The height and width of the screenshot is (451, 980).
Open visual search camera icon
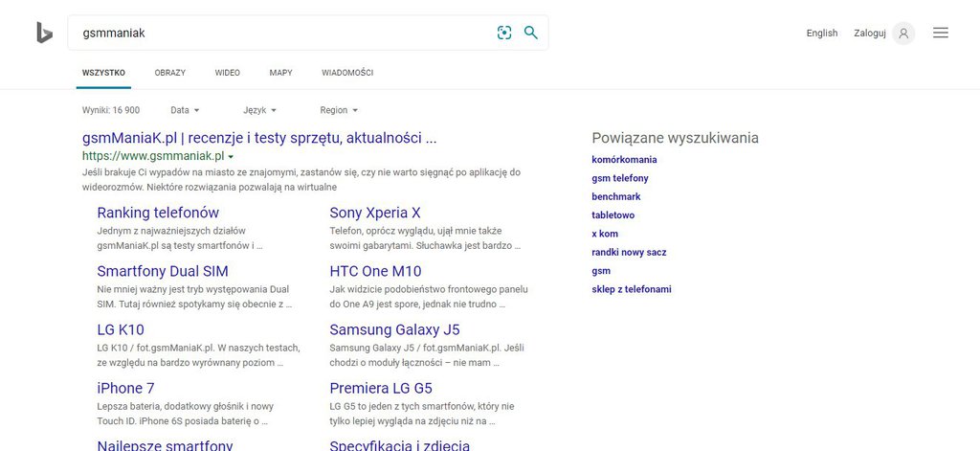coord(504,33)
